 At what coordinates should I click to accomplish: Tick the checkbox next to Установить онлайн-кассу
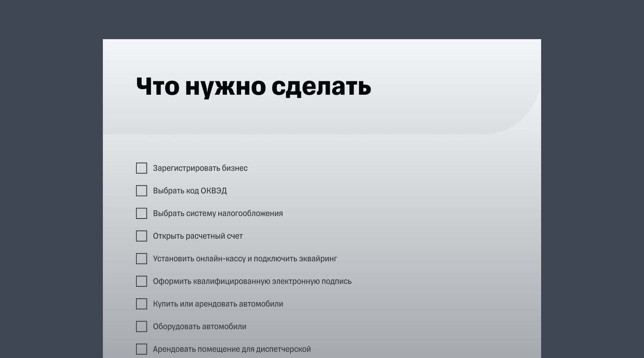click(142, 259)
